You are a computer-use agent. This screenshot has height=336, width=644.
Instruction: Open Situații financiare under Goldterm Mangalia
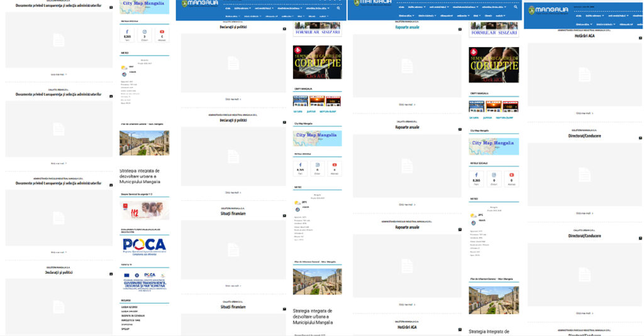pos(233,214)
